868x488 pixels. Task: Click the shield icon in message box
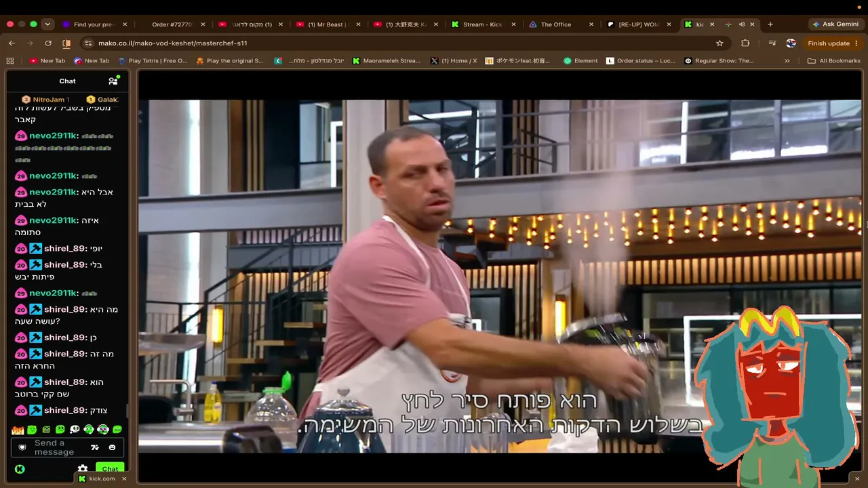coord(22,447)
